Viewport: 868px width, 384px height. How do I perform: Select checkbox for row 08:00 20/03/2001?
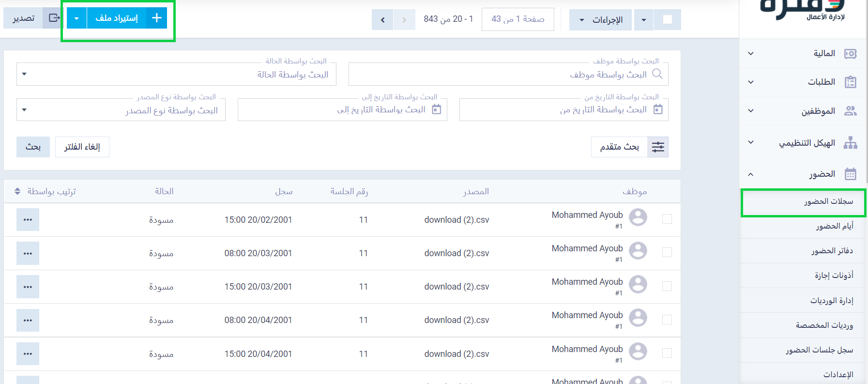point(667,252)
